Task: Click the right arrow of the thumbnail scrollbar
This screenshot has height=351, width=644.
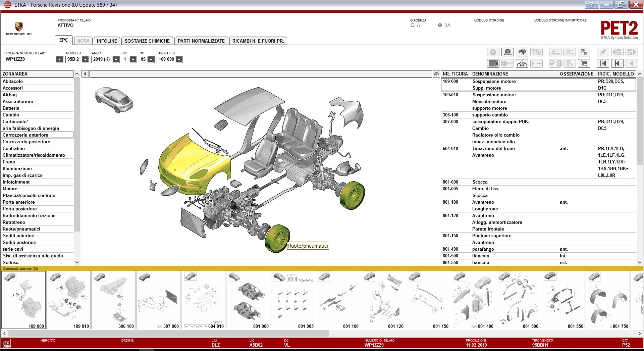Action: pos(640,333)
